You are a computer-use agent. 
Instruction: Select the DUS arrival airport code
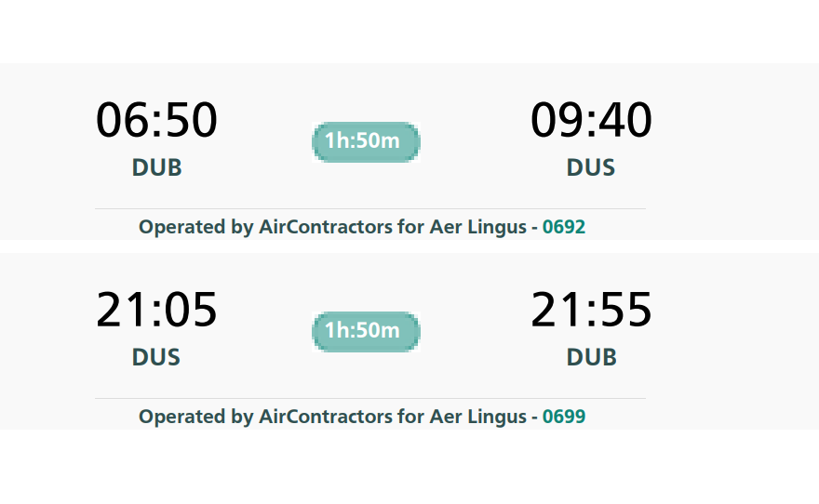(x=591, y=167)
